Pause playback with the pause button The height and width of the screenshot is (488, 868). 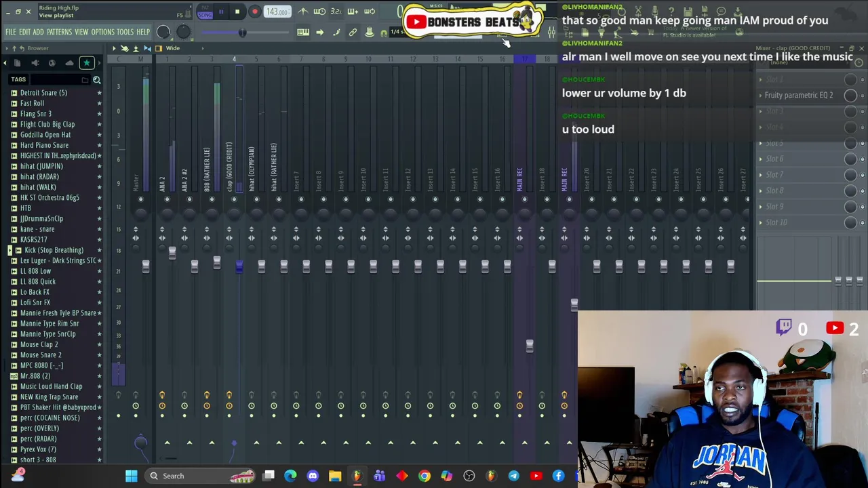(221, 12)
